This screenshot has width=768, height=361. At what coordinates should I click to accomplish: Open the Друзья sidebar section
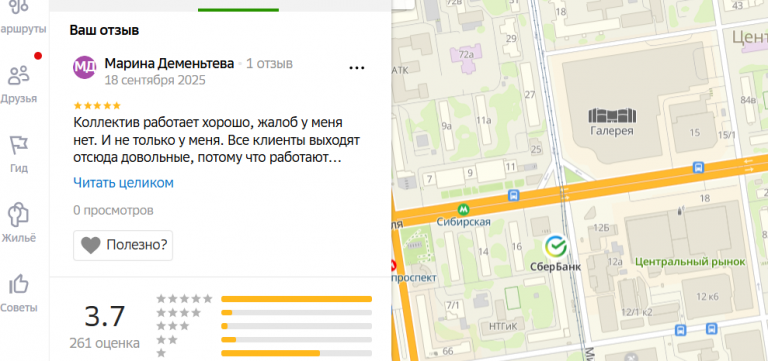pos(19,84)
